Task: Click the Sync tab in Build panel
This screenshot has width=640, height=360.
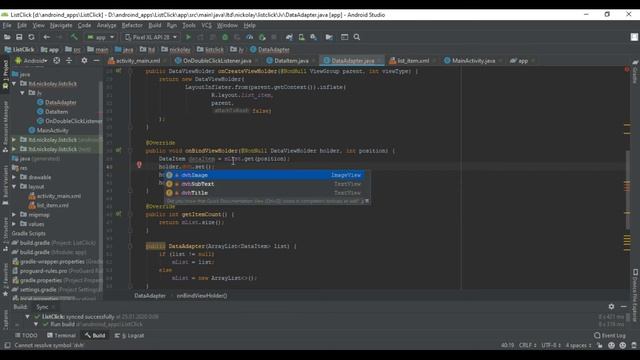Action: [x=42, y=307]
